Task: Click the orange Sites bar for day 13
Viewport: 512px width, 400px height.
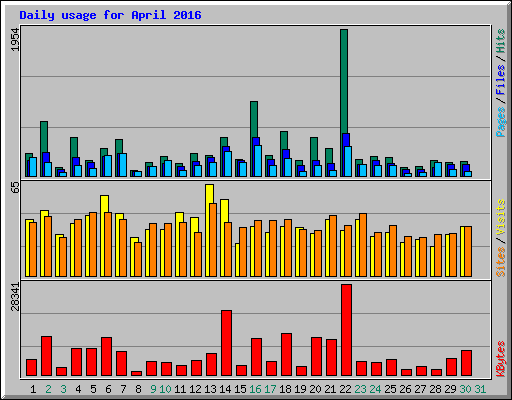Action: [x=213, y=240]
